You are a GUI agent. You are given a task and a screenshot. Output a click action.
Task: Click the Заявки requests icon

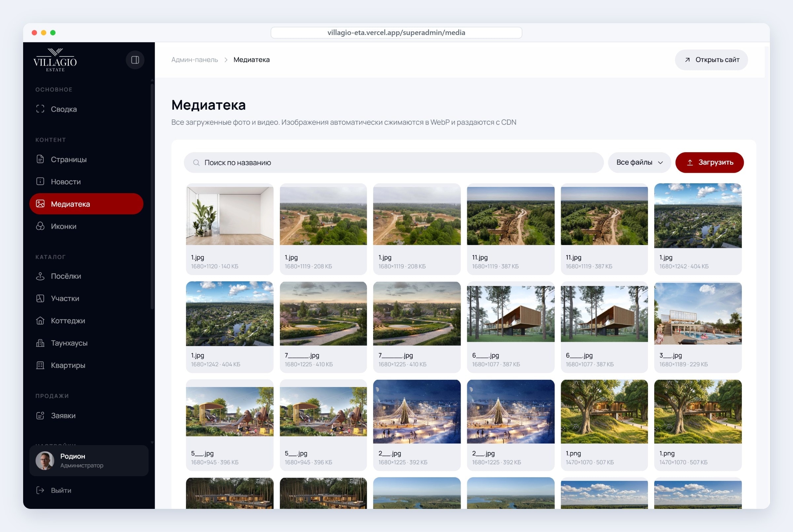(x=40, y=415)
